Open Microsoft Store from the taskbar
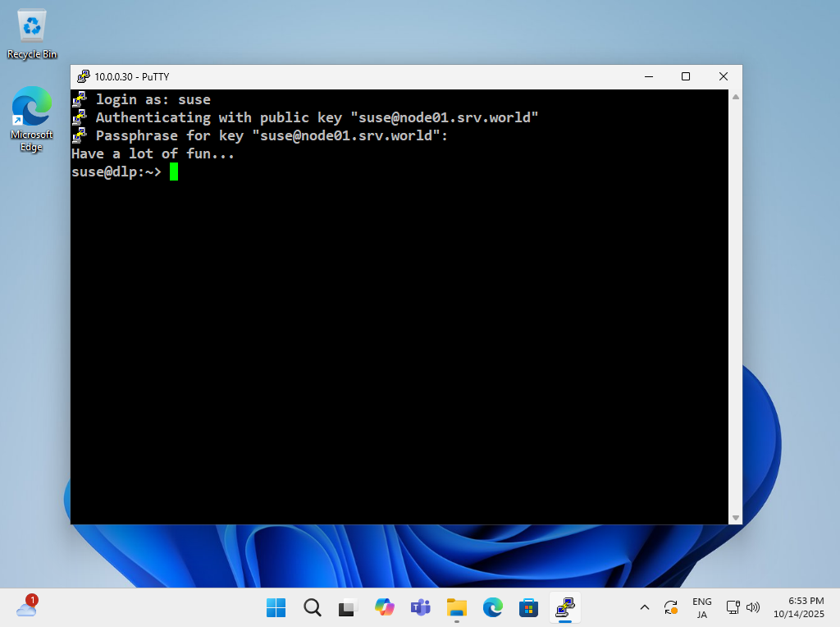 click(x=528, y=607)
